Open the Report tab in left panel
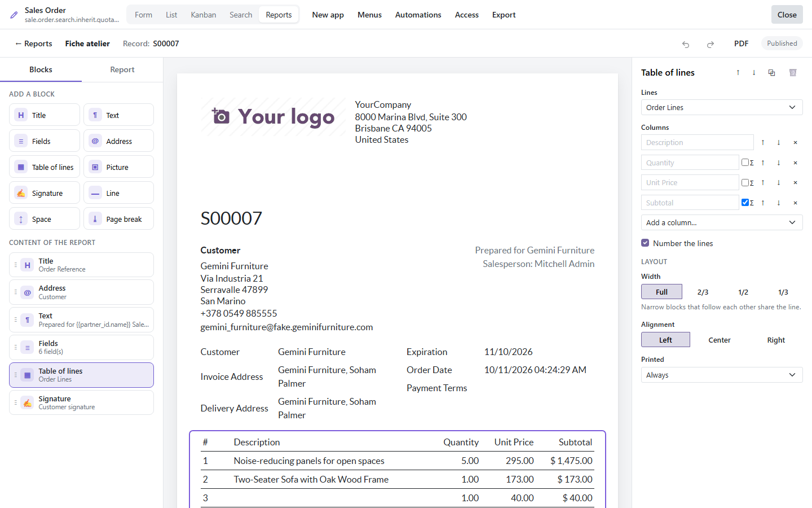Image resolution: width=812 pixels, height=508 pixels. [122, 69]
